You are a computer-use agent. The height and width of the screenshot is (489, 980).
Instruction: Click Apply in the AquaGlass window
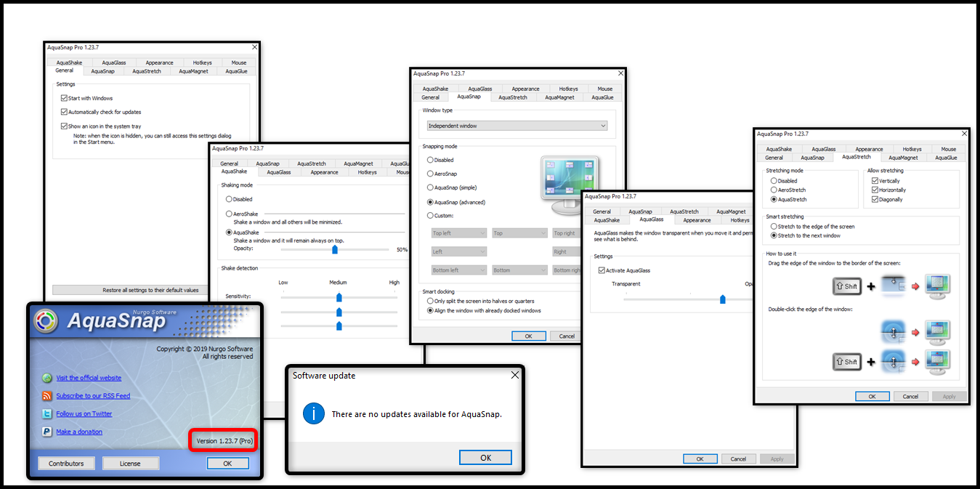pyautogui.click(x=777, y=459)
